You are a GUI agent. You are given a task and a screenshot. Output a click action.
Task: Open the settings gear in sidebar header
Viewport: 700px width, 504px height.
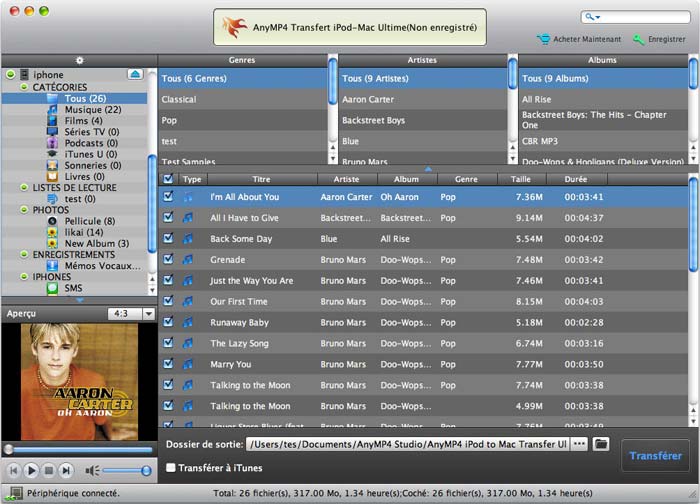79,60
